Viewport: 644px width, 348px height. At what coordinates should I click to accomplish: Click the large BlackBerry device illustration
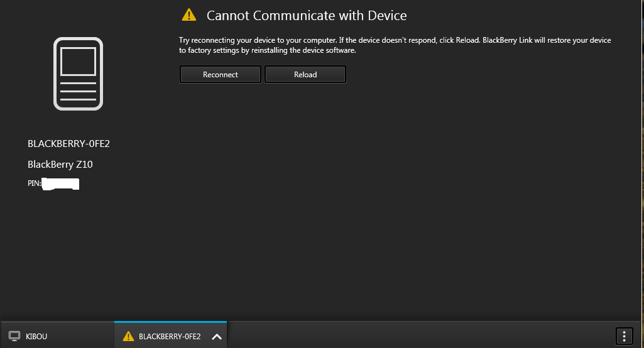(x=78, y=74)
